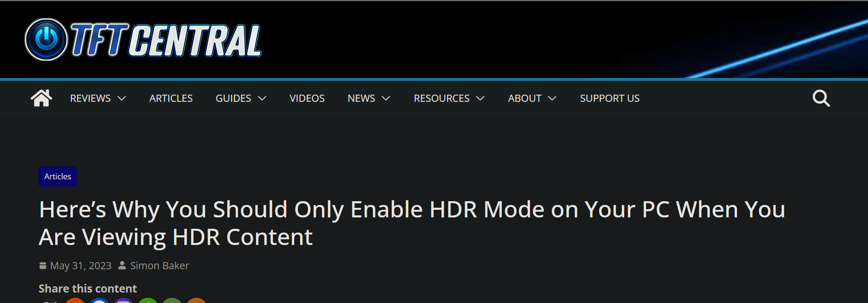Click the calendar icon beside the date
Viewport: 868px width, 303px height.
pyautogui.click(x=43, y=265)
